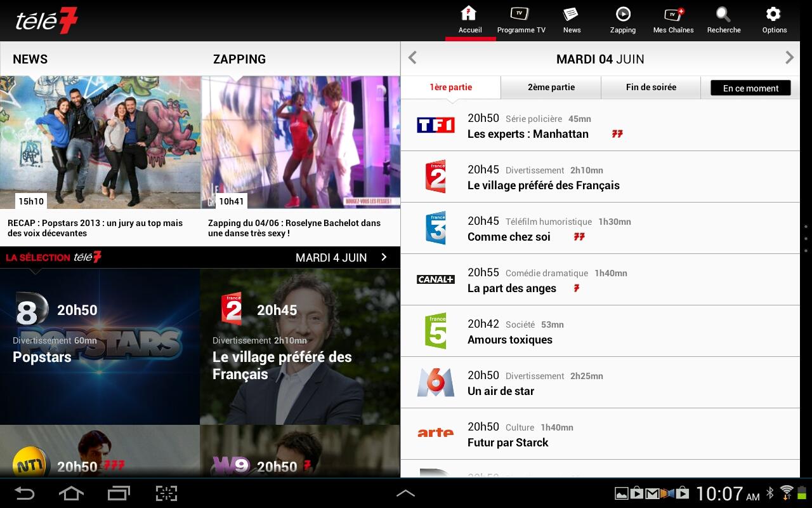Go to previous day in schedule
The image size is (812, 508).
pyautogui.click(x=412, y=58)
